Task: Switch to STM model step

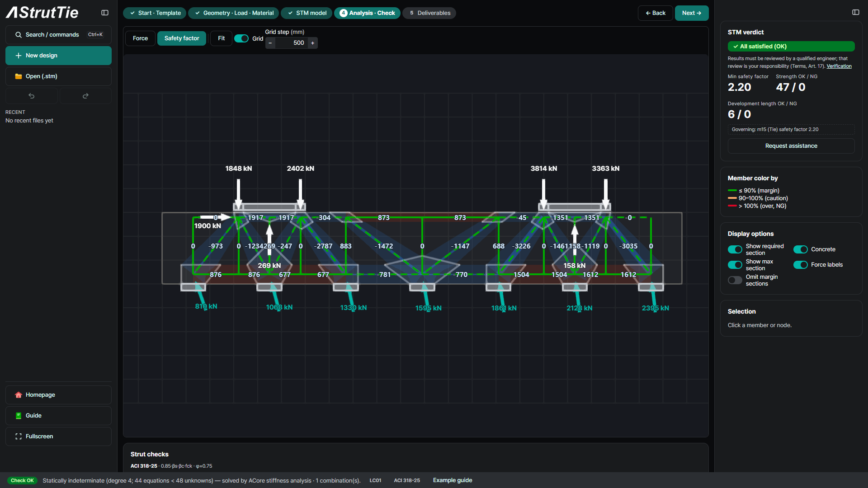Action: tap(307, 13)
